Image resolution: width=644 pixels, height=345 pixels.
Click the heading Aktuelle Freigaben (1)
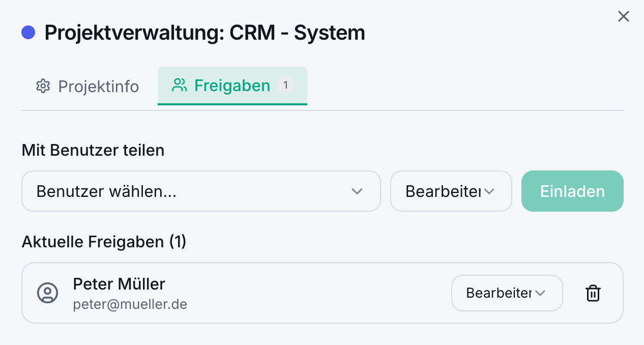click(104, 242)
